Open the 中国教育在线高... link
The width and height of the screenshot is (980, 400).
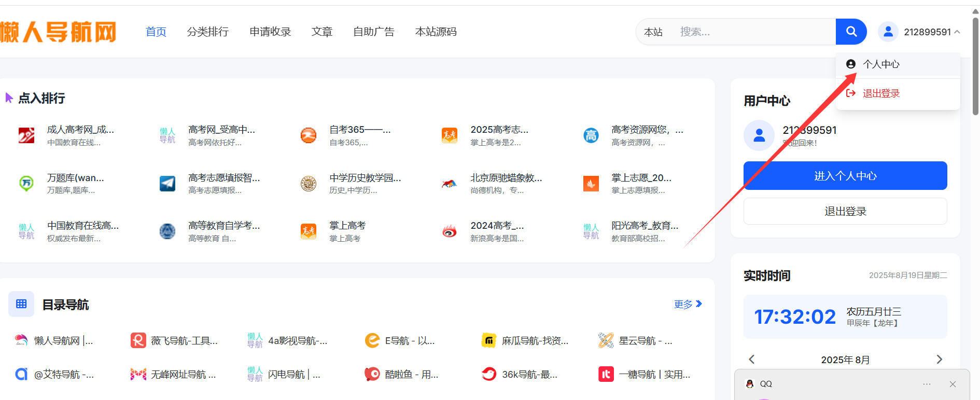coord(83,226)
